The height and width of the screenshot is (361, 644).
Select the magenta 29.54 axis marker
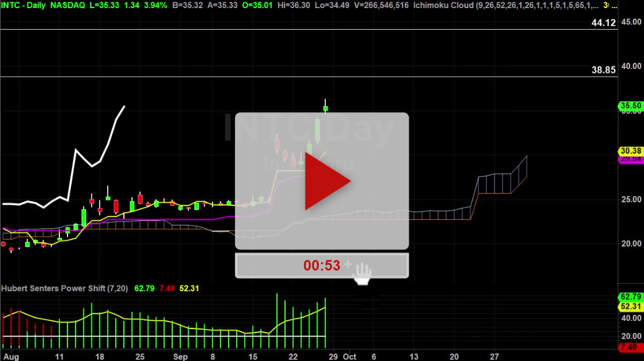629,159
